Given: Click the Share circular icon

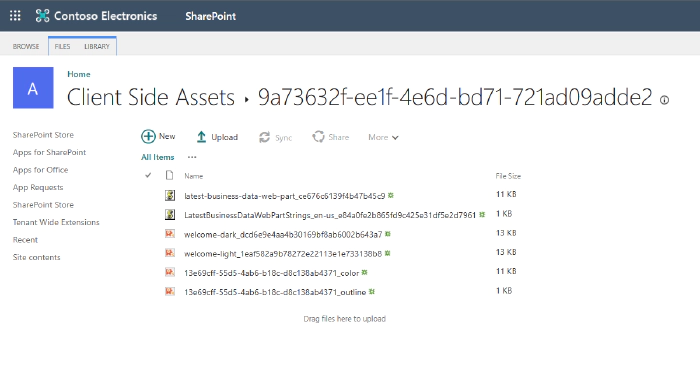Looking at the screenshot, I should (x=318, y=137).
